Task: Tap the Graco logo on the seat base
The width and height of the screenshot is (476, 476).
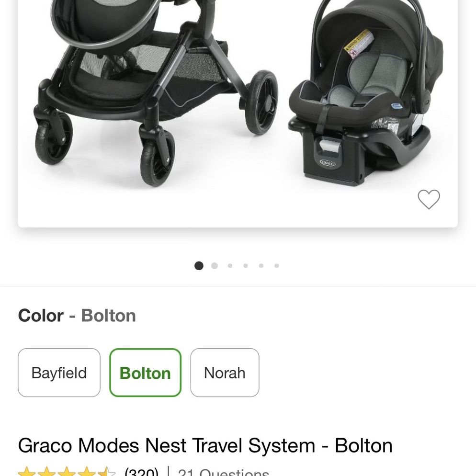Action: coord(328,163)
